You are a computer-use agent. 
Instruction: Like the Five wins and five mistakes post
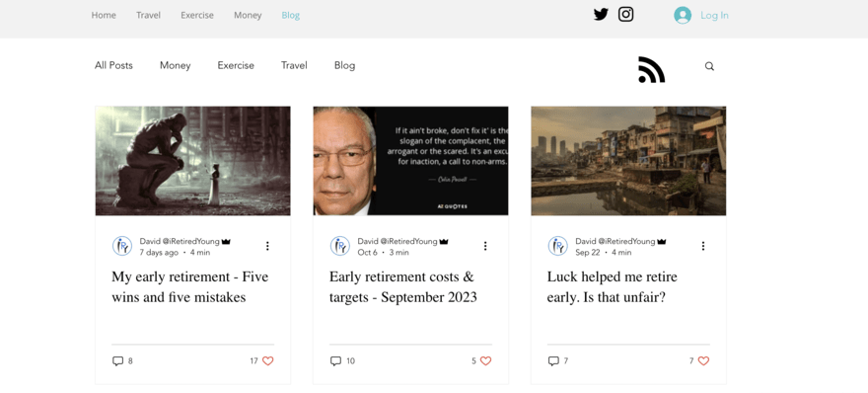268,360
